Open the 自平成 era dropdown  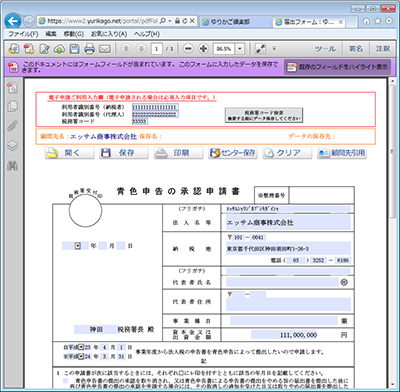81,347
